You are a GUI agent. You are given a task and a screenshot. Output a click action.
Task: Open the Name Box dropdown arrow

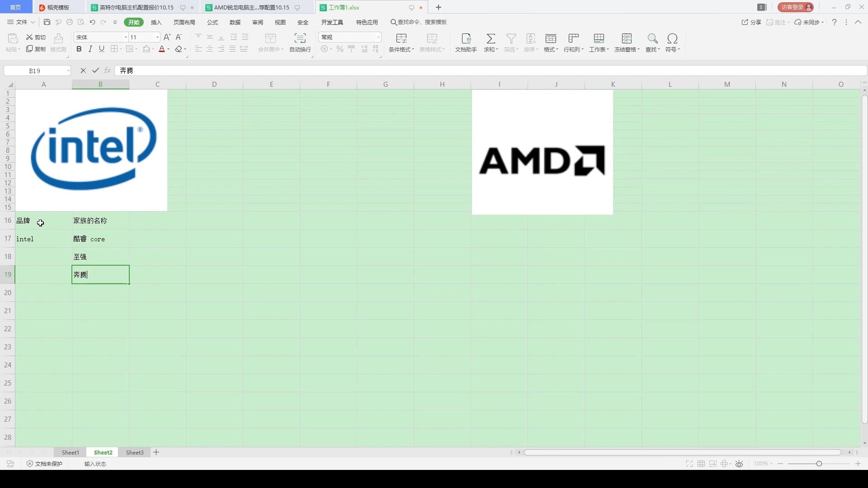click(68, 71)
